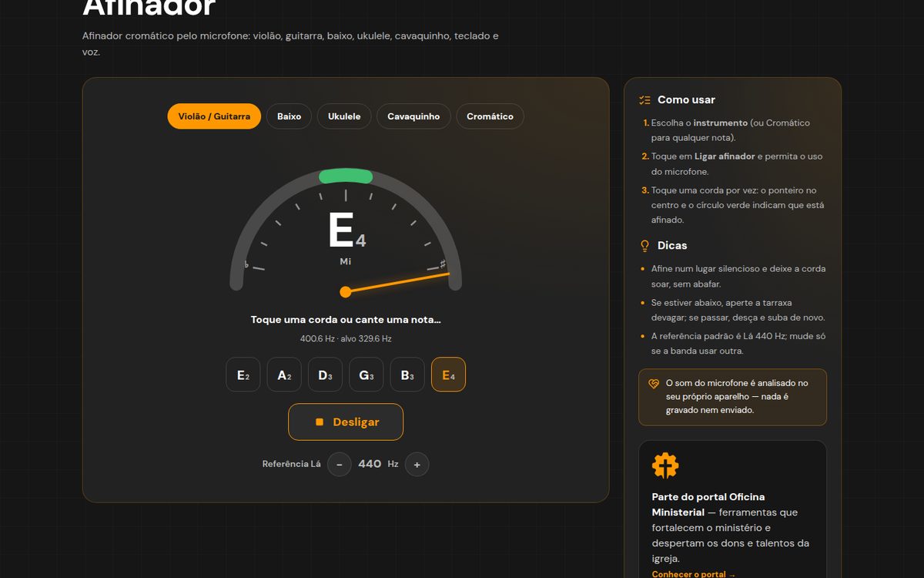This screenshot has width=924, height=578.
Task: Pick the D3 string button
Action: coord(325,375)
